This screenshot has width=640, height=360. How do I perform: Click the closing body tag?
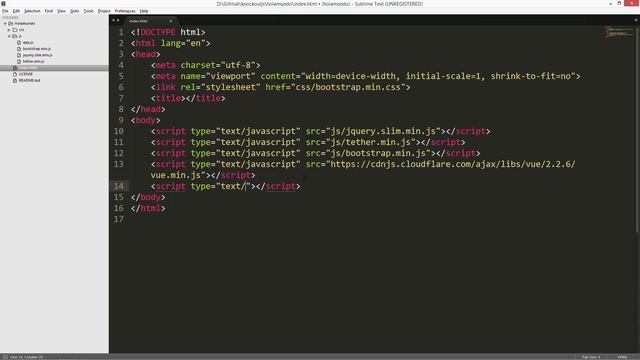pyautogui.click(x=148, y=198)
